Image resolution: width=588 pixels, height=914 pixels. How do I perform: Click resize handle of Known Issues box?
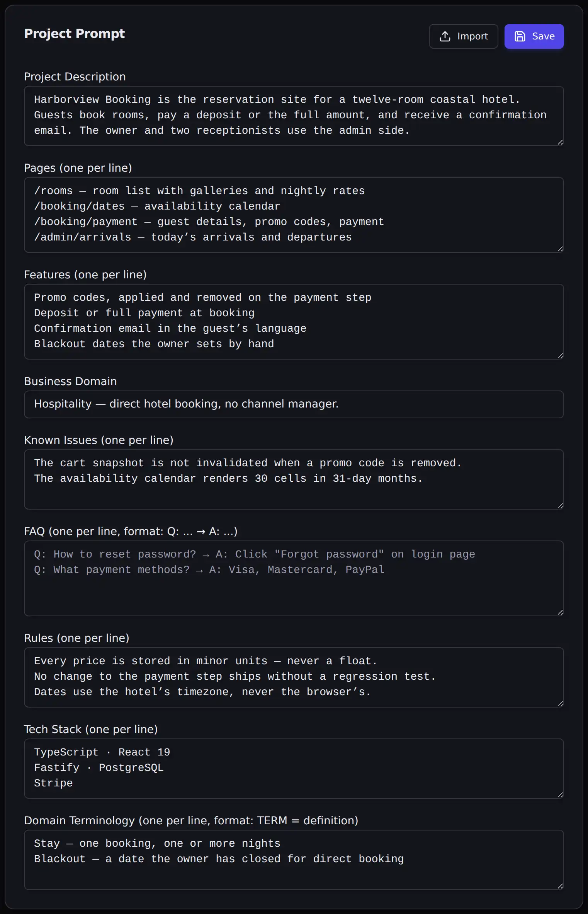pos(560,506)
